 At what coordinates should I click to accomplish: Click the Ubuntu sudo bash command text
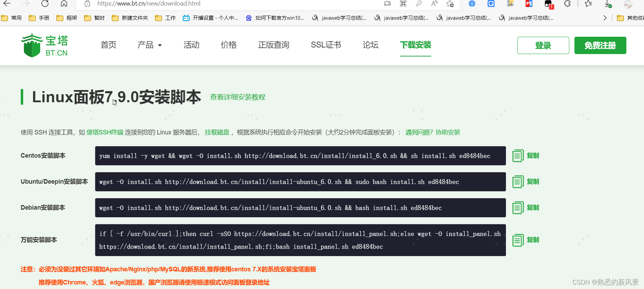(x=279, y=182)
